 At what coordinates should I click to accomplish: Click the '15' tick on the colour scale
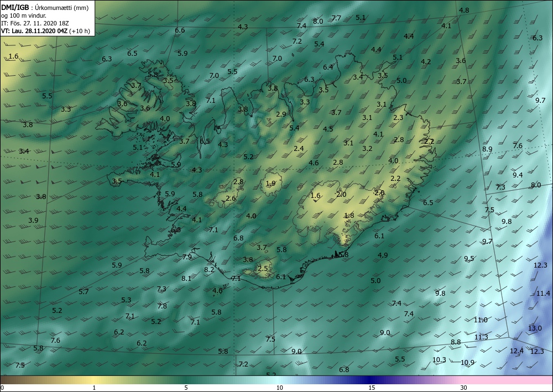pos(372,388)
